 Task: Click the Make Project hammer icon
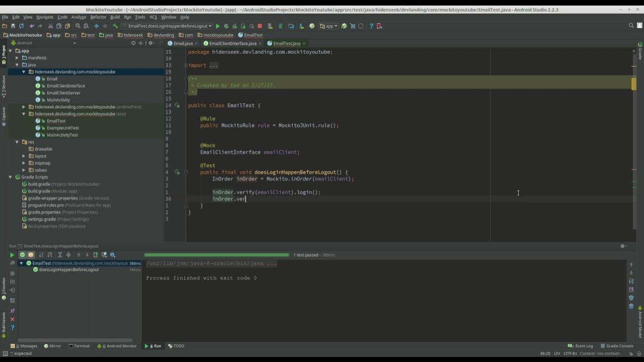(115, 26)
